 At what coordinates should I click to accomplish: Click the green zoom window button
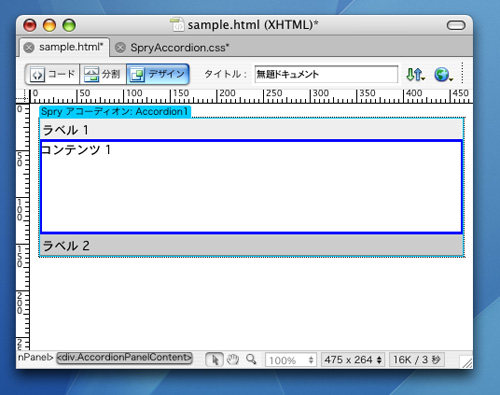[69, 25]
